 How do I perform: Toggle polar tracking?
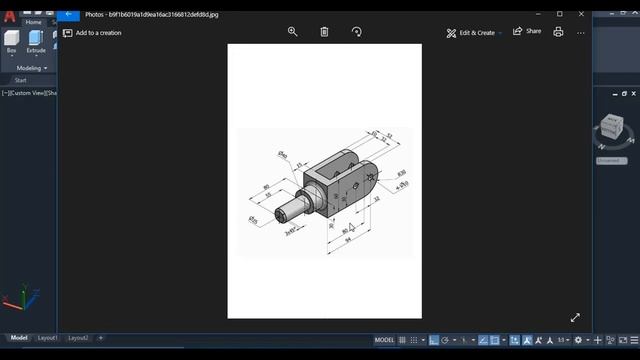pyautogui.click(x=445, y=340)
